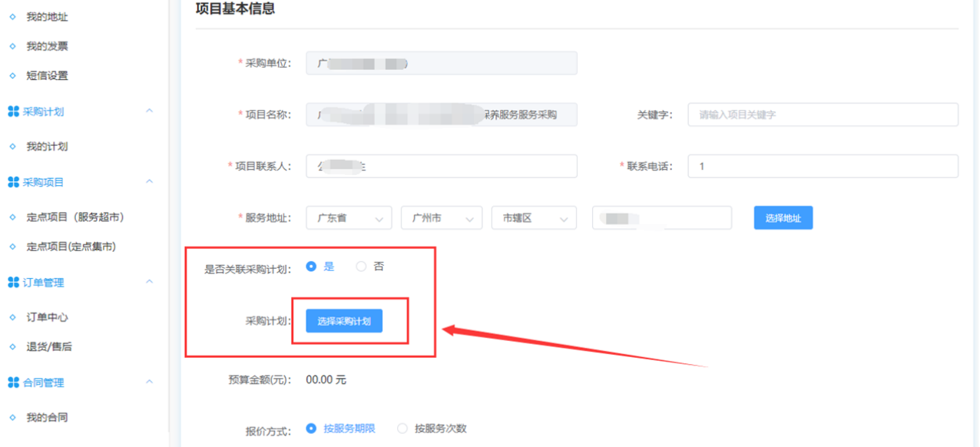Click diamond icon beside 订单中心
Image resolution: width=980 pixels, height=447 pixels.
(x=12, y=317)
